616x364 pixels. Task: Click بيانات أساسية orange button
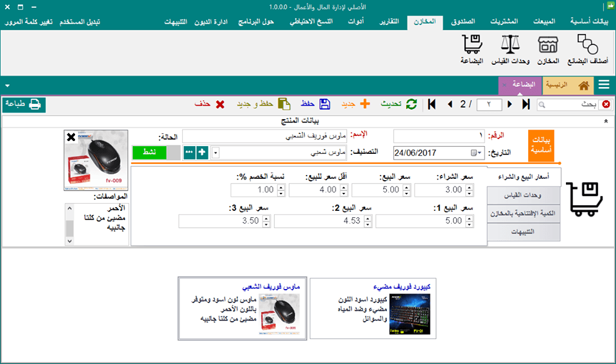[541, 145]
